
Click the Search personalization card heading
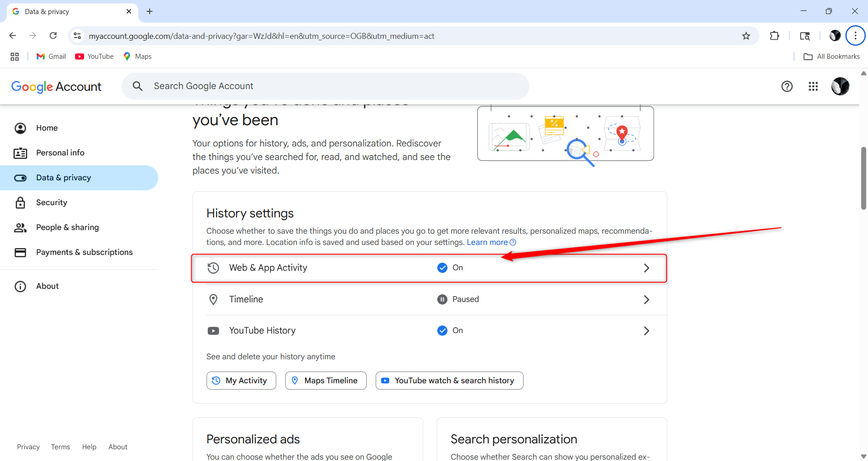tap(514, 439)
